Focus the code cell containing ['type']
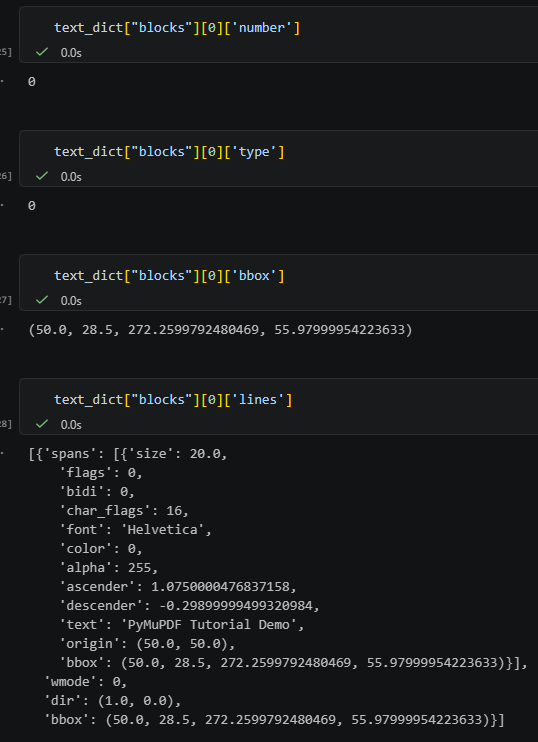Screen dimensions: 538x742 coord(279,159)
